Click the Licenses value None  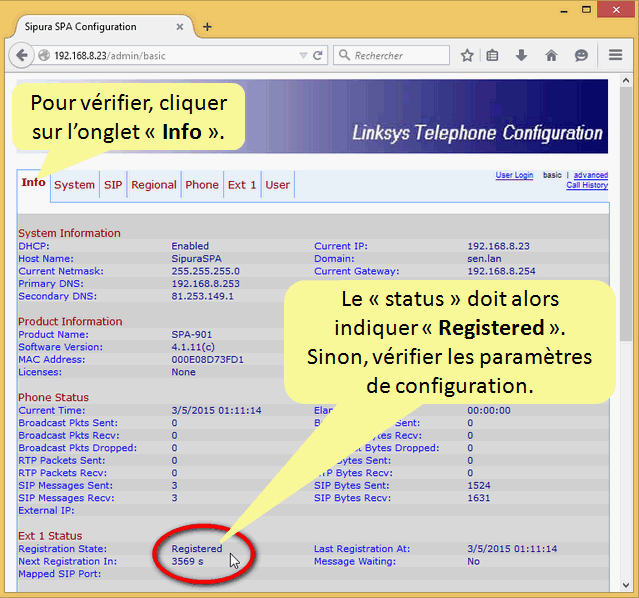click(x=183, y=373)
